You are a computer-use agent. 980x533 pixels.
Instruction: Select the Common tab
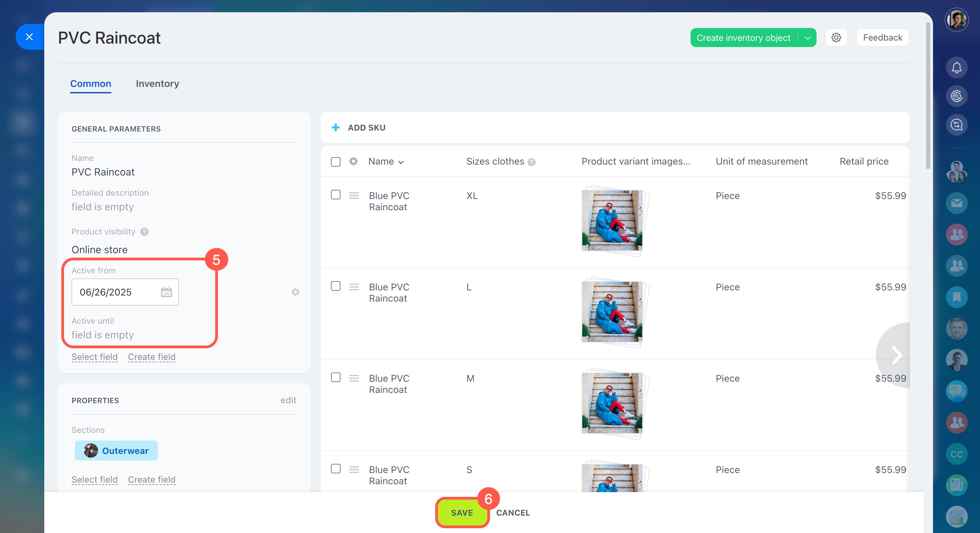click(91, 83)
